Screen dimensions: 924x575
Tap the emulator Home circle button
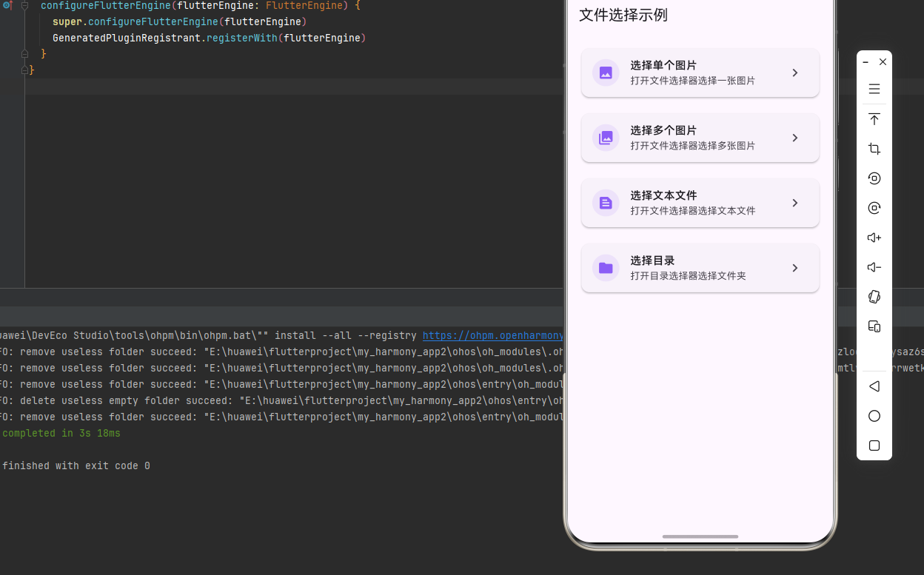[874, 416]
